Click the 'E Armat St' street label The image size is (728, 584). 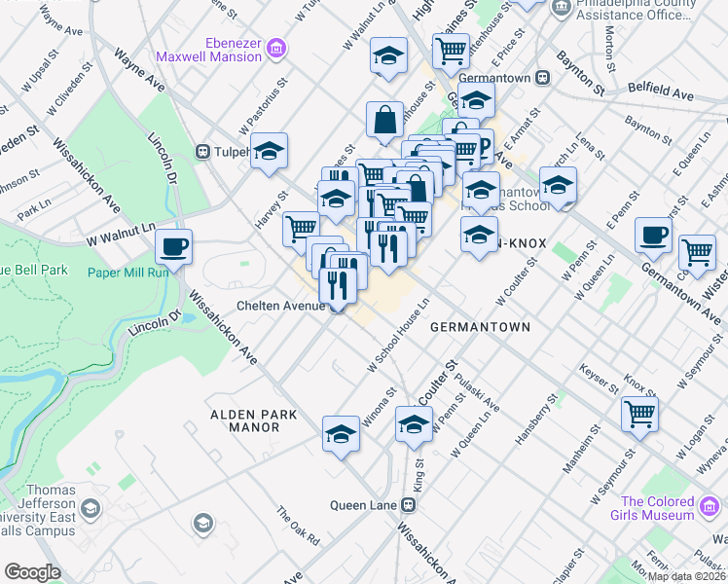point(523,128)
